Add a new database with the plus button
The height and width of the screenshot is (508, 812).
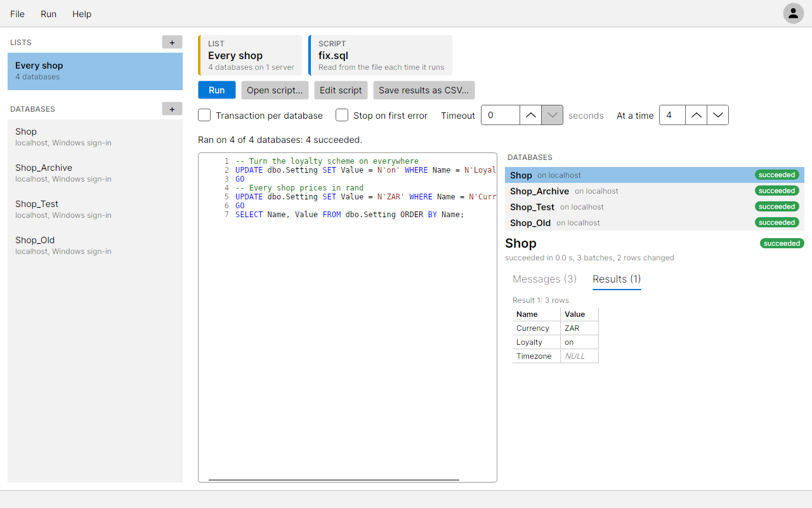click(172, 109)
